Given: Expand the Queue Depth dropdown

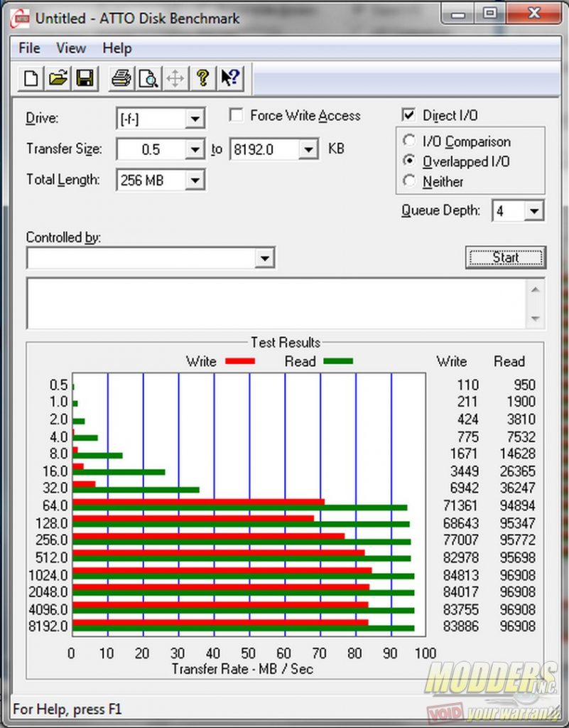Looking at the screenshot, I should tap(535, 211).
